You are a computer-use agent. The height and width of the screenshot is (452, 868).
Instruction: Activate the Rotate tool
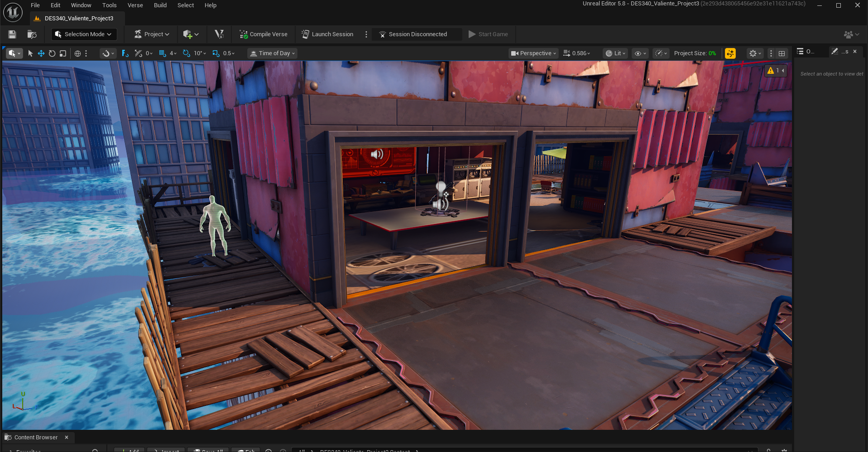(x=52, y=53)
